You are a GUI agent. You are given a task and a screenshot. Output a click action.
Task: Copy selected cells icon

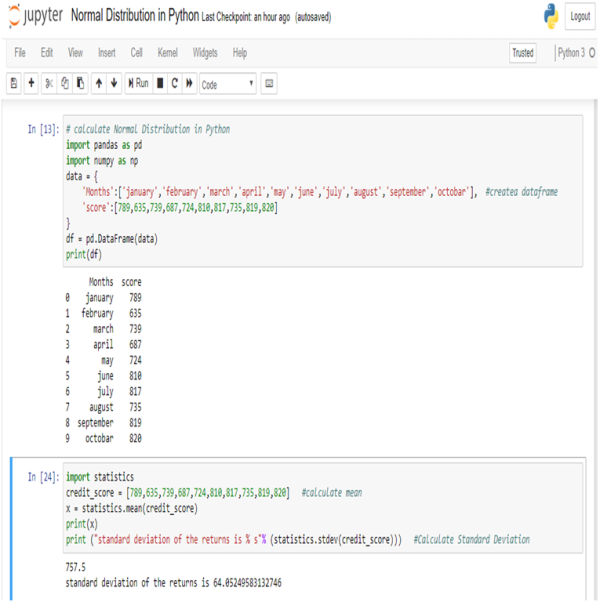(x=65, y=85)
